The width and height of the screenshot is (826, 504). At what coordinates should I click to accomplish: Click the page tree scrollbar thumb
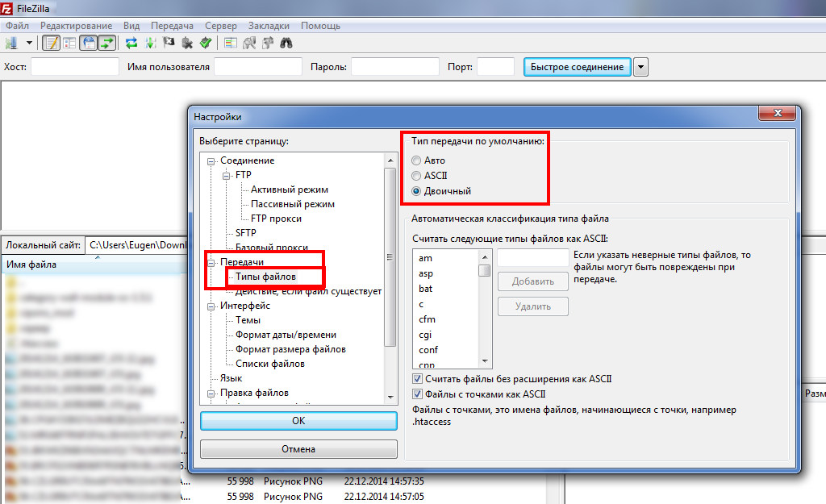tap(390, 257)
